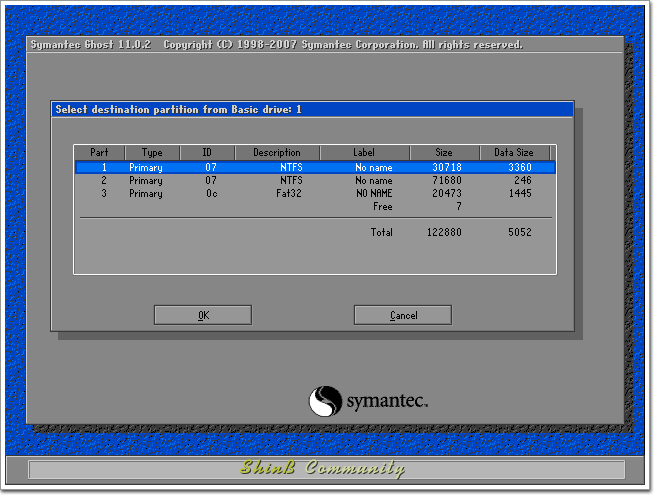Click the Type column header
Screen dimensions: 654x495
152,152
